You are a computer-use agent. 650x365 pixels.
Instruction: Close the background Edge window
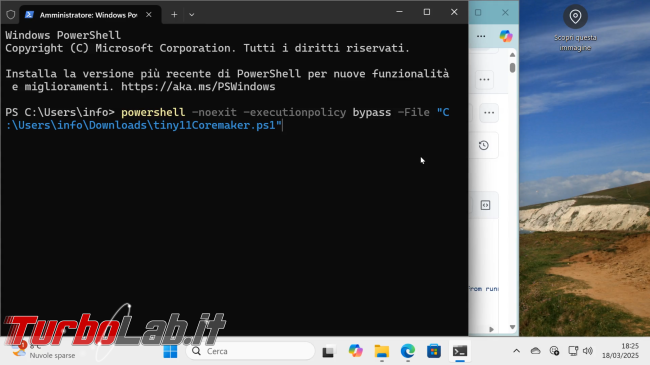[x=505, y=12]
